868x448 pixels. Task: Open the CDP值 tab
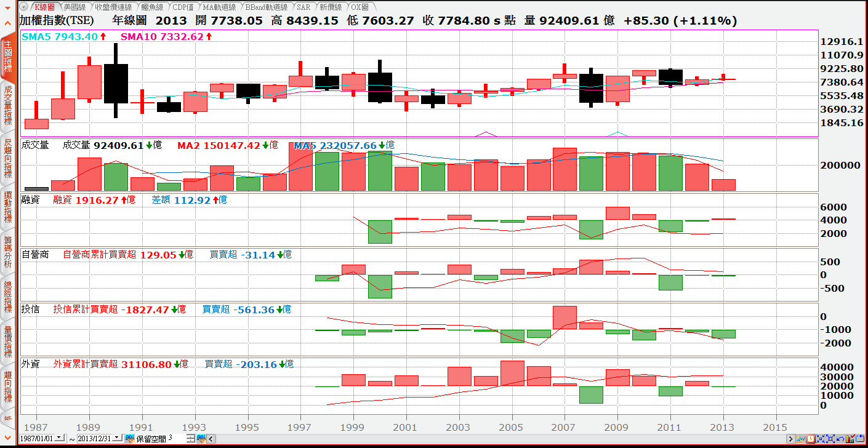click(x=183, y=7)
